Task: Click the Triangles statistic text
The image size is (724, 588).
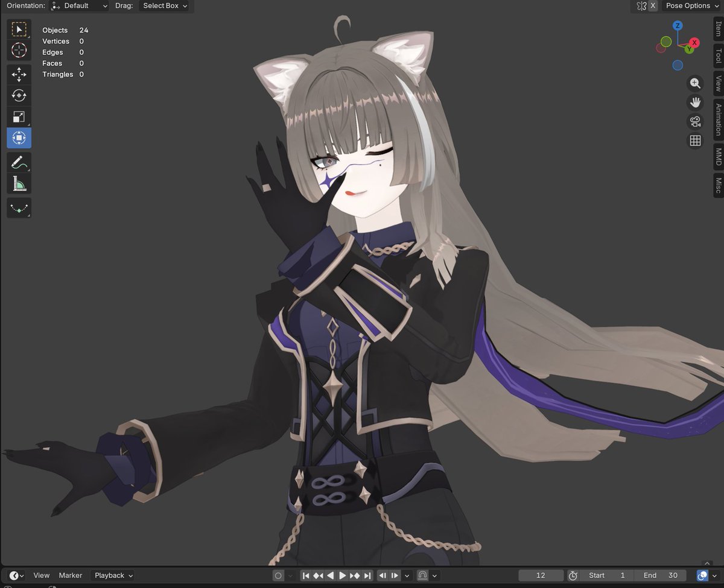Action: coord(63,74)
